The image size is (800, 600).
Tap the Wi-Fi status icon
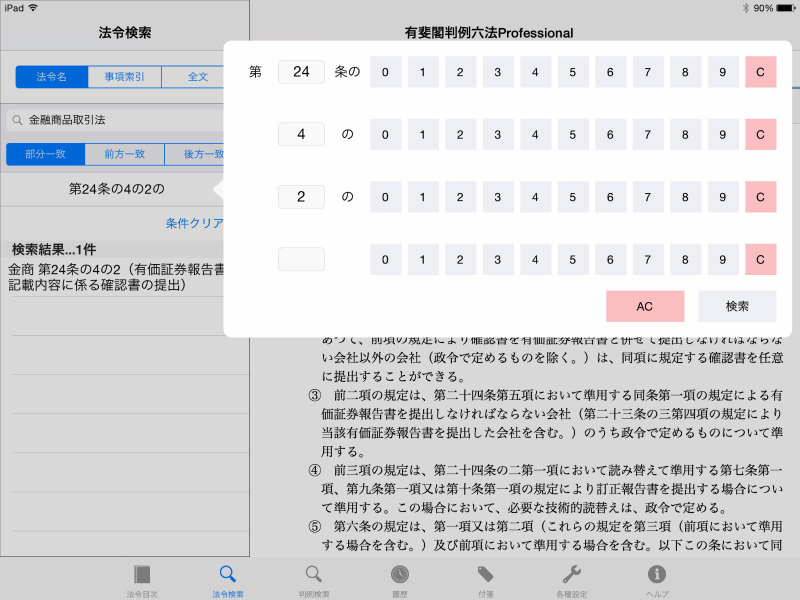(x=33, y=8)
